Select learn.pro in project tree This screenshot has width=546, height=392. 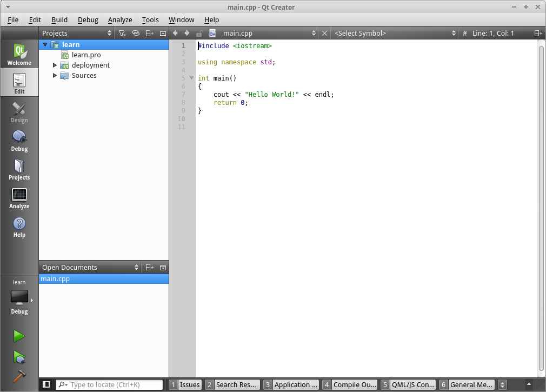[86, 55]
